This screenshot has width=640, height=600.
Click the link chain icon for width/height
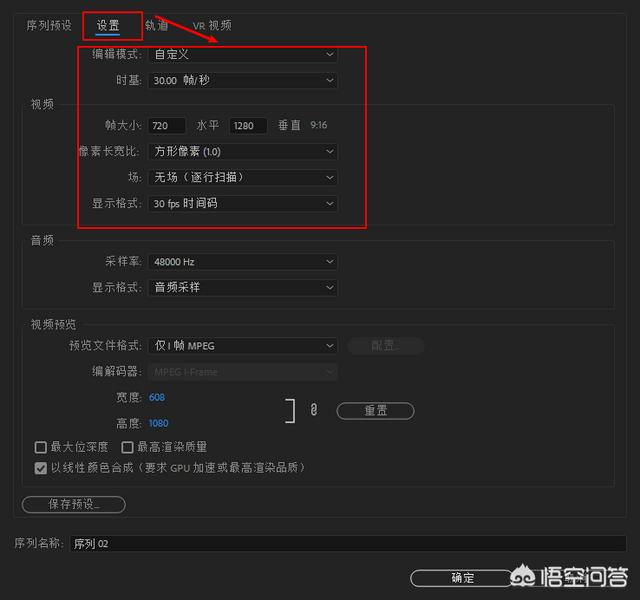tap(313, 410)
